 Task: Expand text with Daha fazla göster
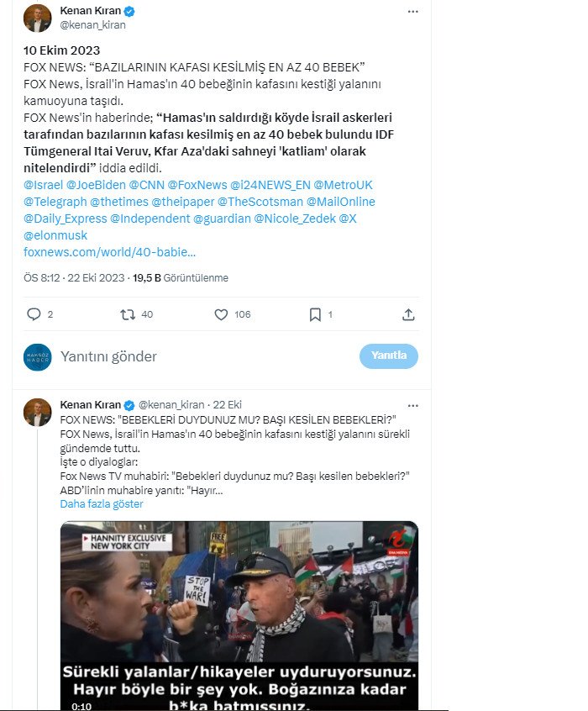click(102, 503)
